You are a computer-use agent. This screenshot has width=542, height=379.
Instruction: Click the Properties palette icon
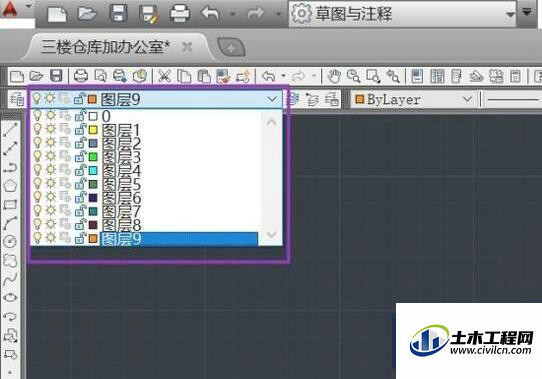417,76
